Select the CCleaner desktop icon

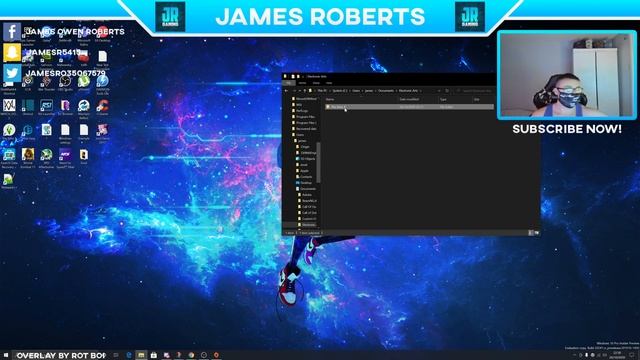(102, 107)
